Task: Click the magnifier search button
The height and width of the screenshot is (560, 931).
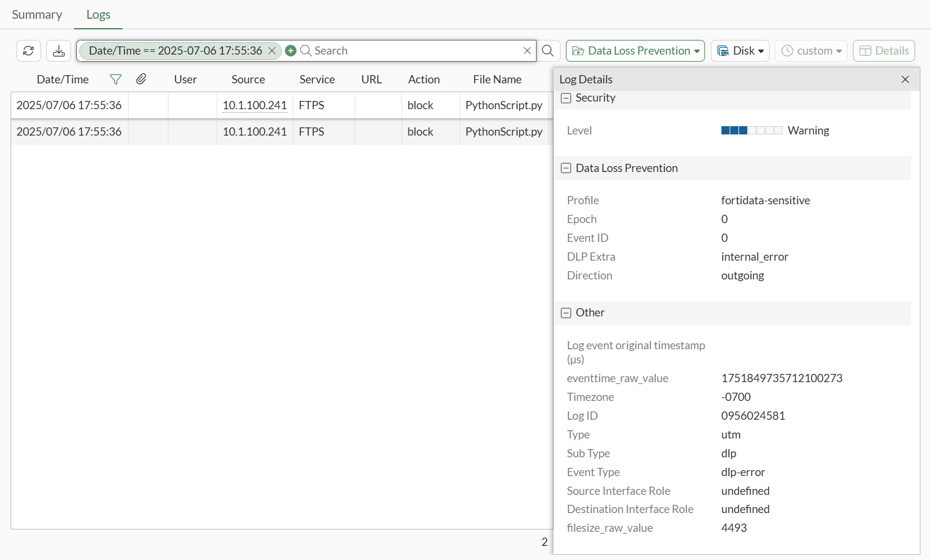Action: pyautogui.click(x=548, y=51)
